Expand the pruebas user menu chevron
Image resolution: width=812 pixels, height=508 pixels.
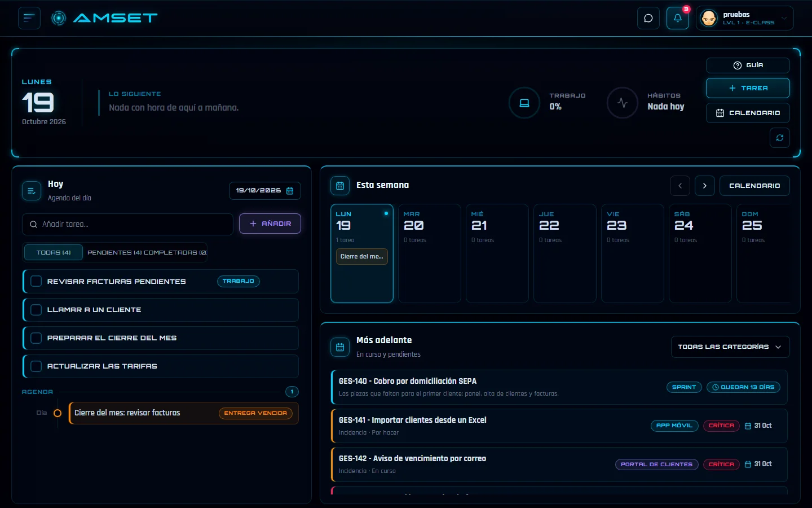784,18
